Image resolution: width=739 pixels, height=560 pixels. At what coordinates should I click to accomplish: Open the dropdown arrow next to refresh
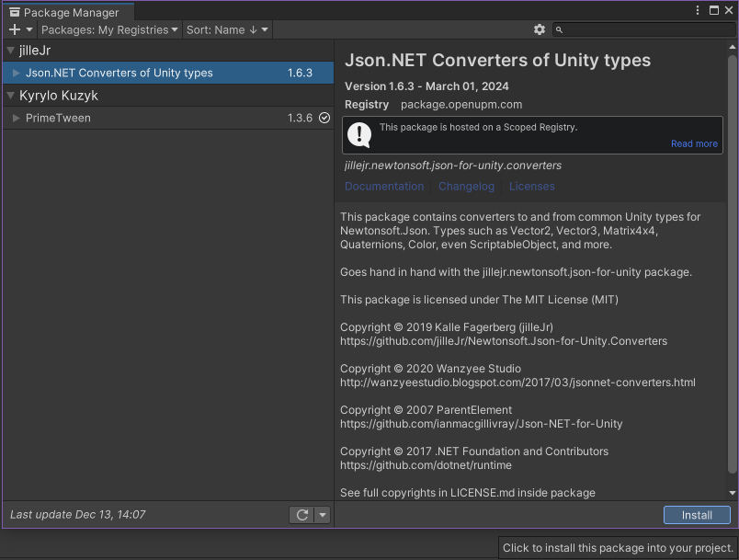coord(323,515)
